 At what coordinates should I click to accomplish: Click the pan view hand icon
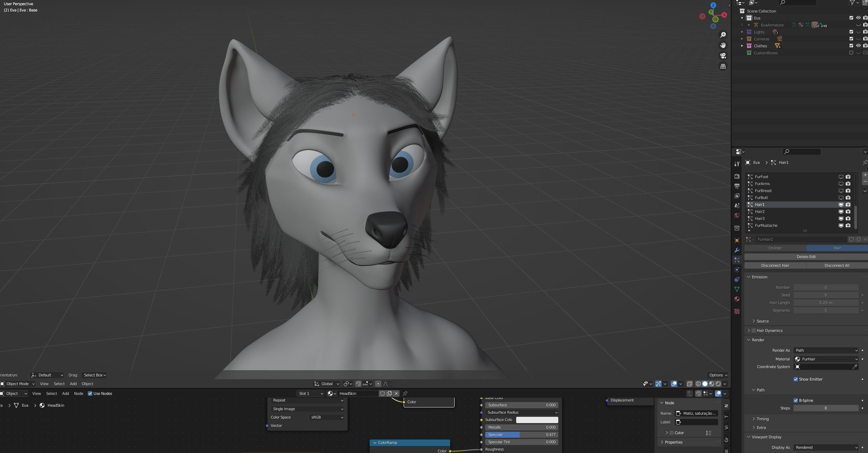pyautogui.click(x=723, y=45)
